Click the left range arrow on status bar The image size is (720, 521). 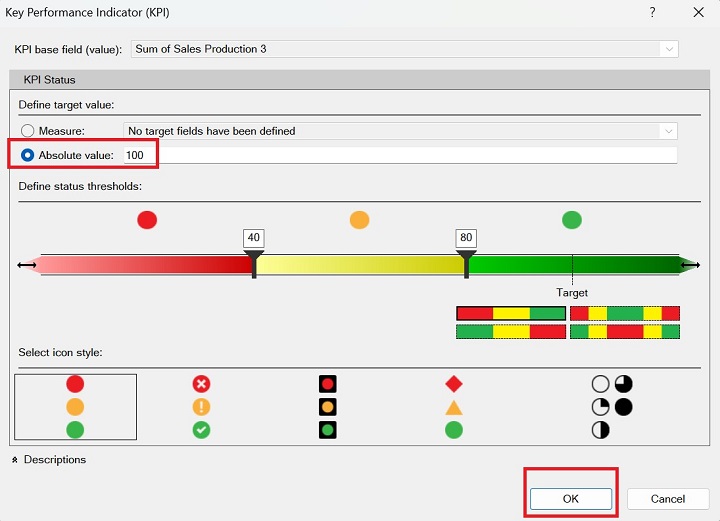pos(27,265)
